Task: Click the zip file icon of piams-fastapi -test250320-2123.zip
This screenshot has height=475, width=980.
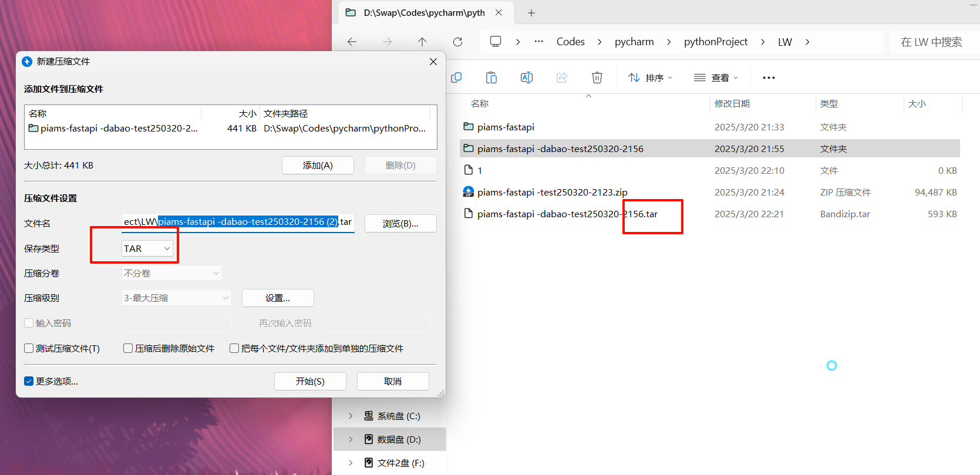Action: click(469, 192)
